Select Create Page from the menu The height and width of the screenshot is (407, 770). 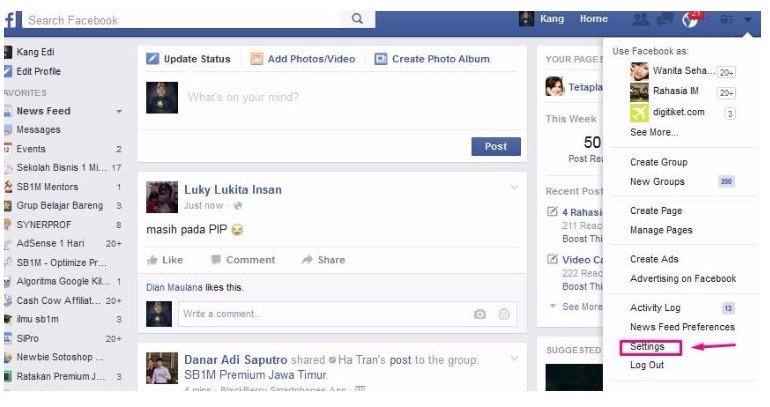[x=656, y=211]
